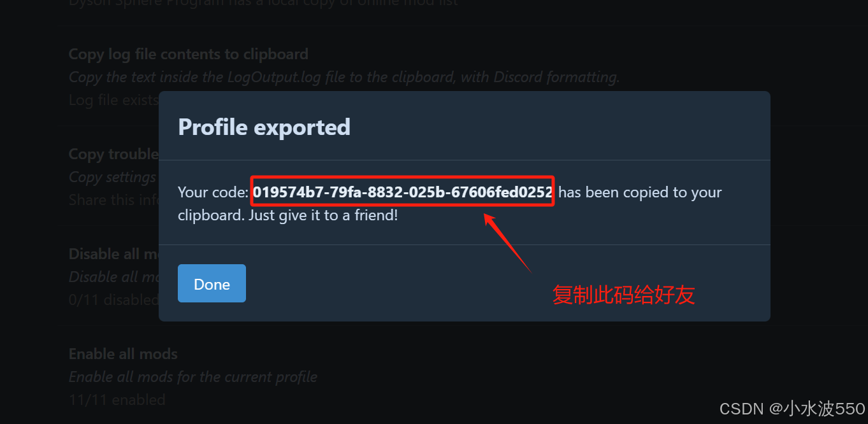This screenshot has width=868, height=424.
Task: Click the @小水波550 author watermark
Action: click(x=818, y=408)
